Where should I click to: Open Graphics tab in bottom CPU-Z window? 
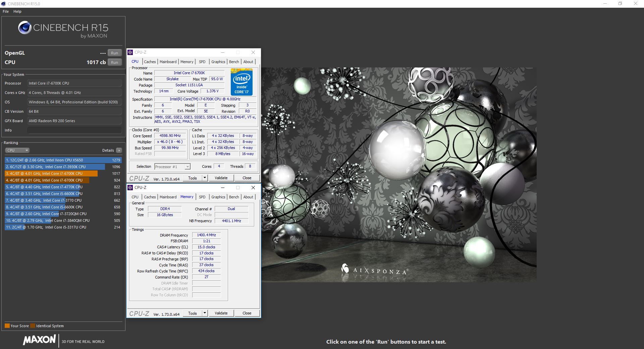tap(218, 197)
